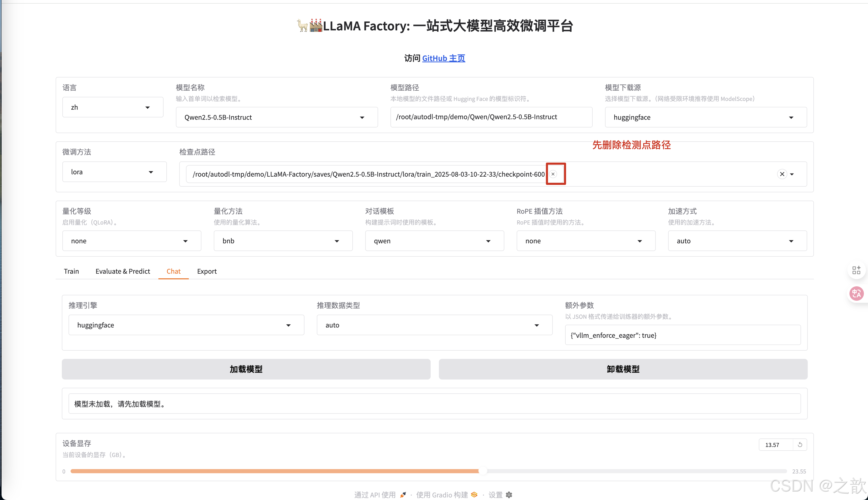The height and width of the screenshot is (500, 868).
Task: Click the 设置 footer link
Action: coord(500,495)
